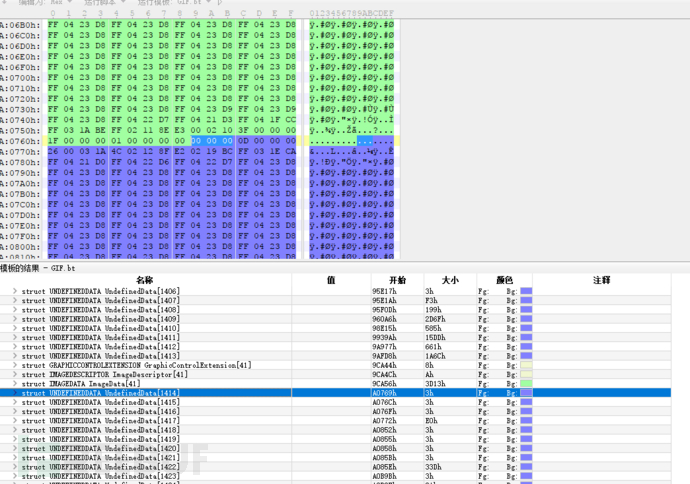The height and width of the screenshot is (484, 690).
Task: Click highlighted 00 00 00 bytes in row 0760h
Action: [x=212, y=141]
